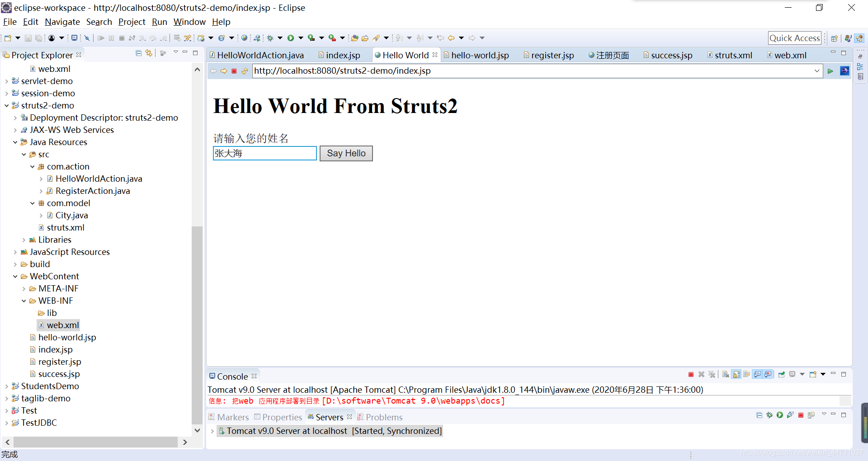Switch to the register.jsp editor tab

pos(552,55)
